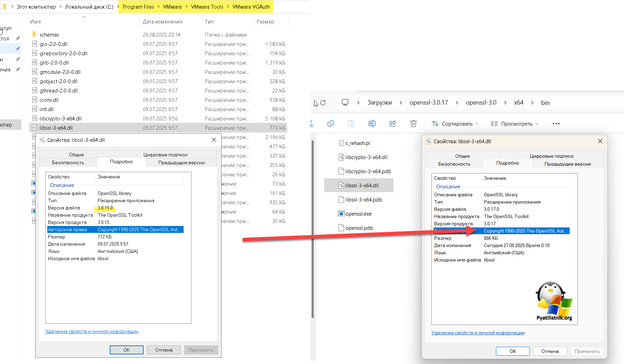Click the remove properties link in the left dialog
624x364 pixels.
92,331
